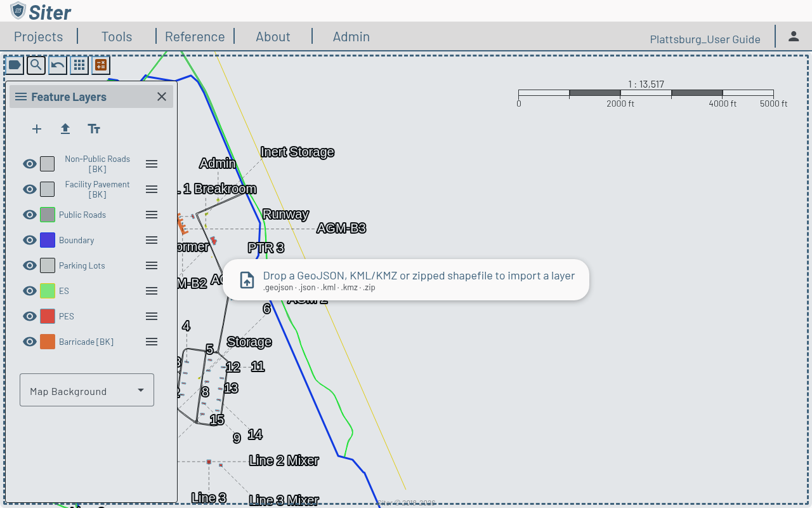
Task: Click the Feature Layers hamburger icon
Action: tap(21, 97)
